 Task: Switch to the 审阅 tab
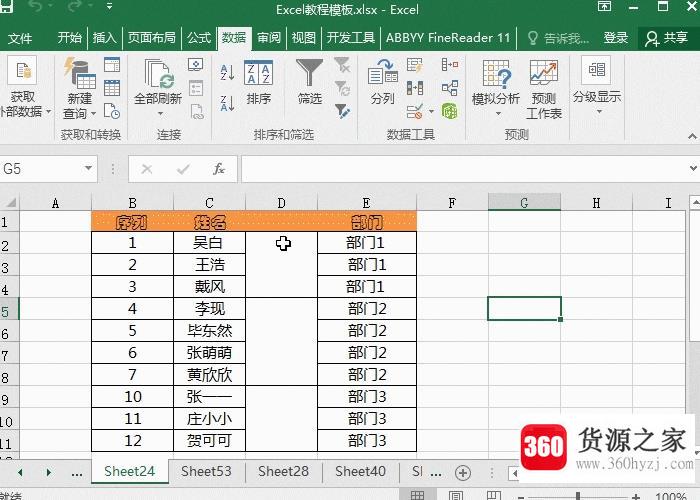269,38
